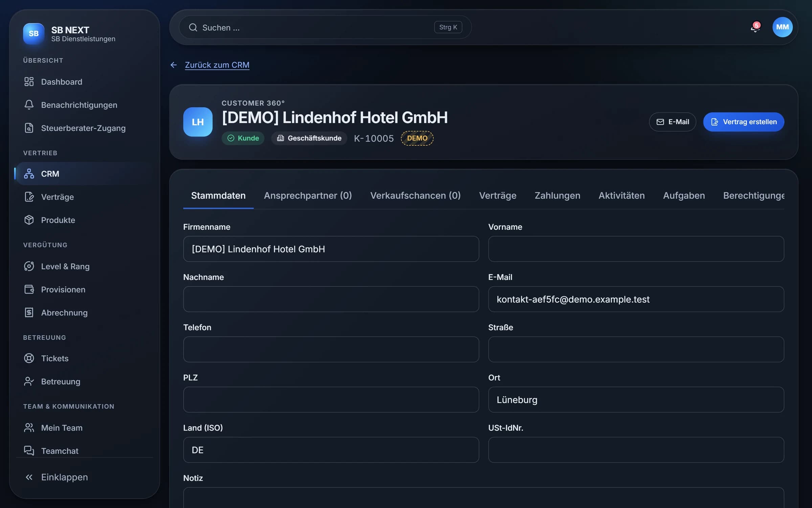Switch to the Verkaufschancen (0) tab

click(x=415, y=195)
